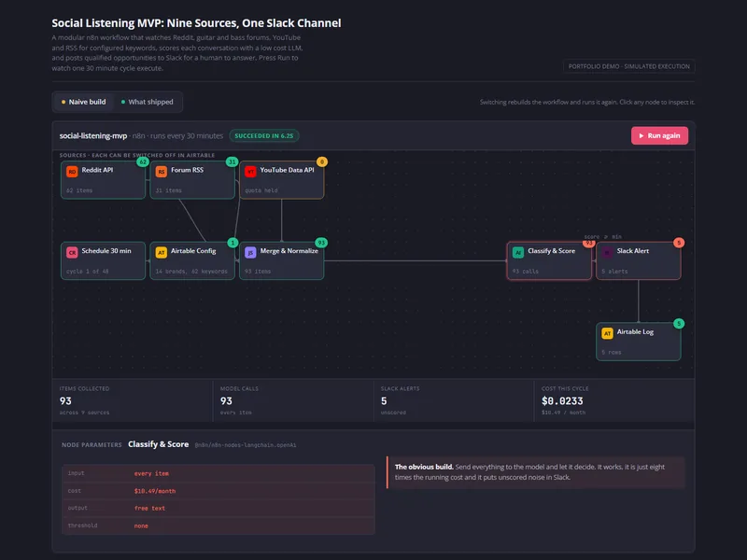The image size is (747, 560).
Task: Switch to the What shipped tab
Action: pyautogui.click(x=148, y=102)
